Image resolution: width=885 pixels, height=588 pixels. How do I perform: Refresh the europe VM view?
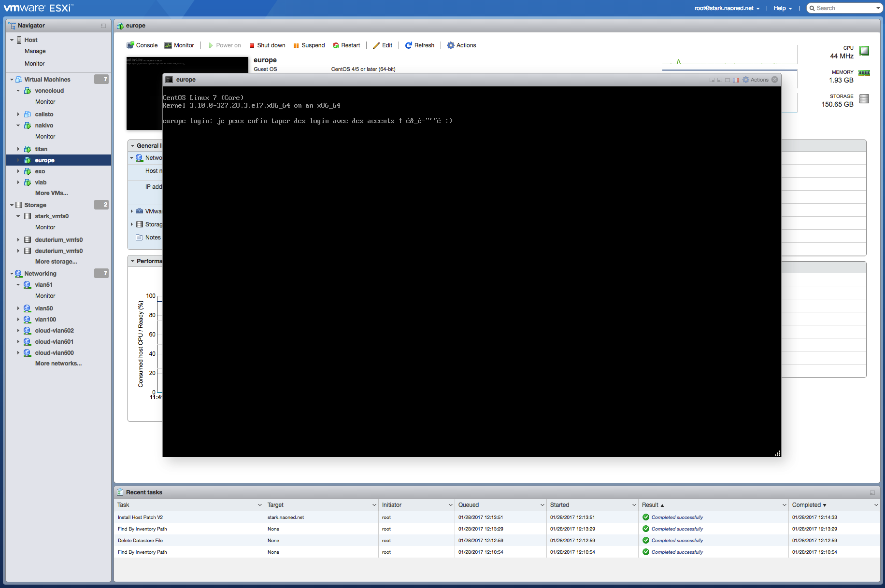[x=420, y=45]
